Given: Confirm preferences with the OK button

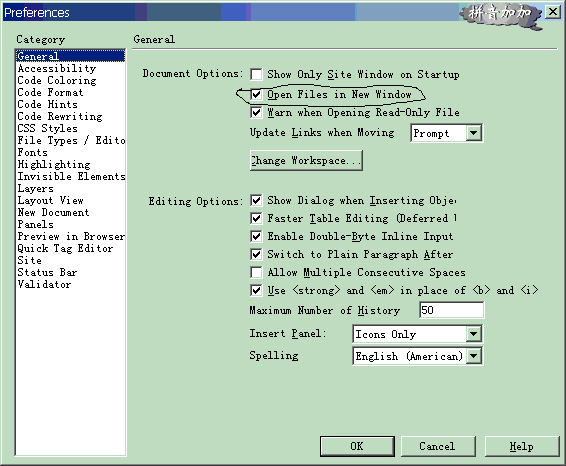Looking at the screenshot, I should tap(357, 446).
